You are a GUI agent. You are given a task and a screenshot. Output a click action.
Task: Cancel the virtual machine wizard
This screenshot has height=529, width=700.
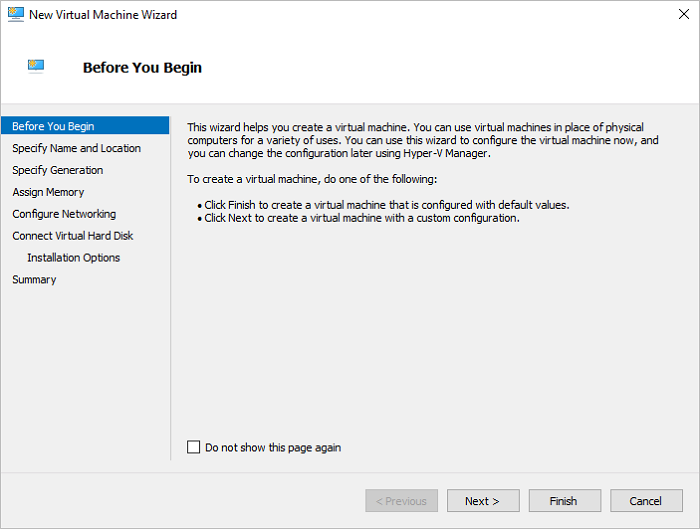pyautogui.click(x=645, y=501)
